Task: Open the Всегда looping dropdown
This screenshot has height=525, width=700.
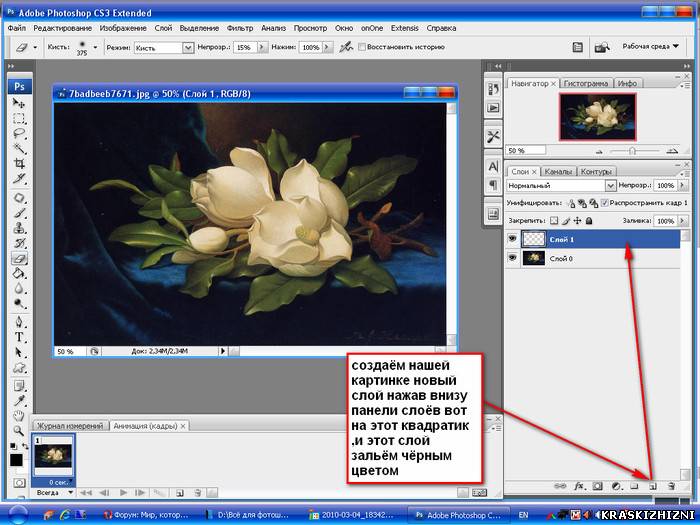Action: click(53, 493)
